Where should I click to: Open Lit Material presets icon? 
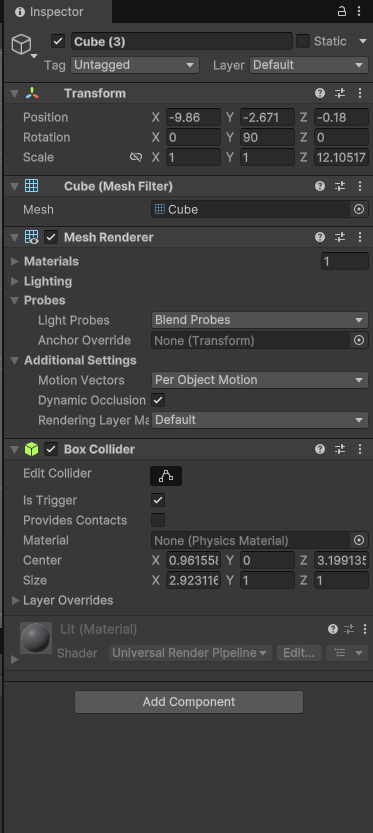[349, 630]
